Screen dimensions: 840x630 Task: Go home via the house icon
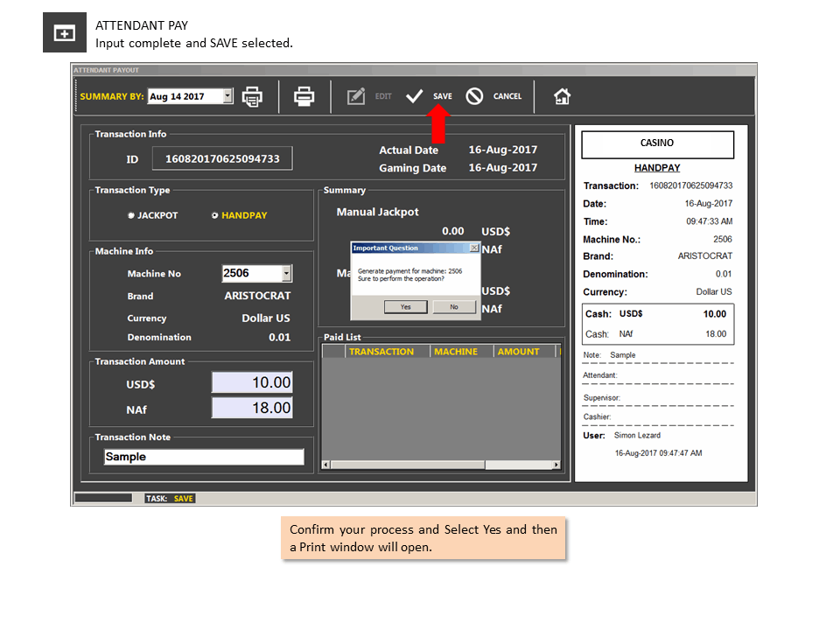pyautogui.click(x=562, y=96)
